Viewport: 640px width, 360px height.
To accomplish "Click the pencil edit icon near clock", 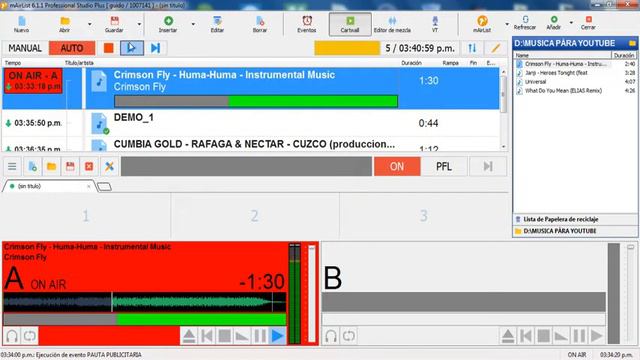I will click(x=496, y=48).
